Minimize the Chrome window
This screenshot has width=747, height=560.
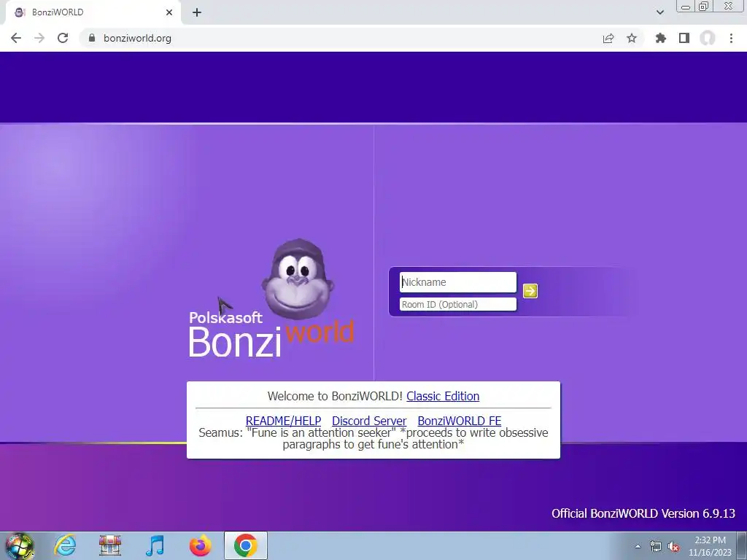(686, 7)
